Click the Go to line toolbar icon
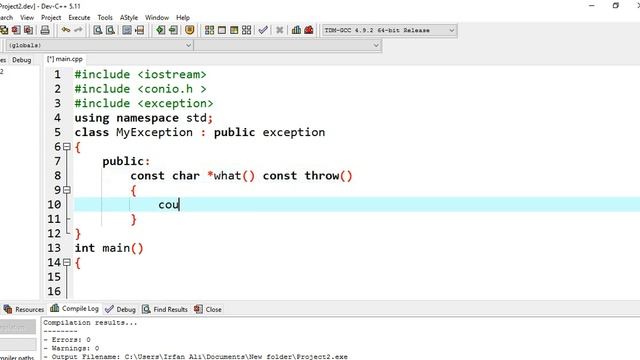The height and width of the screenshot is (360, 640). (140, 30)
